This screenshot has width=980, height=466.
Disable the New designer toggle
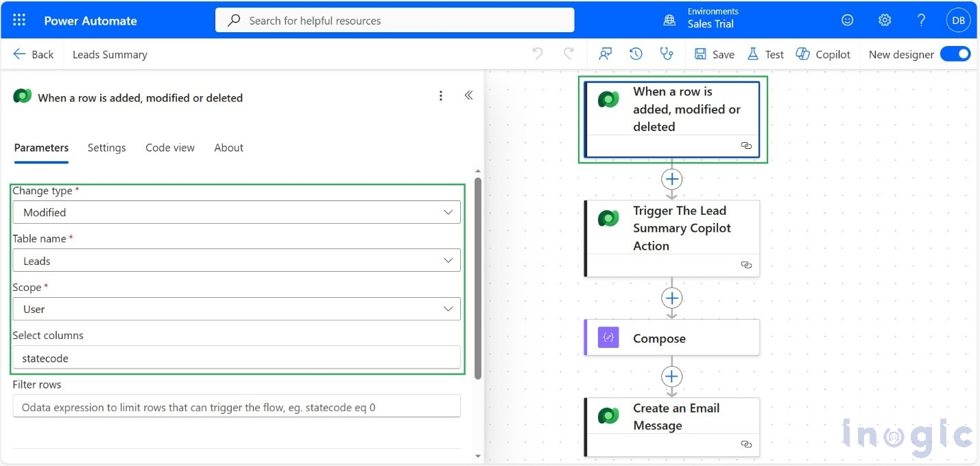tap(955, 54)
